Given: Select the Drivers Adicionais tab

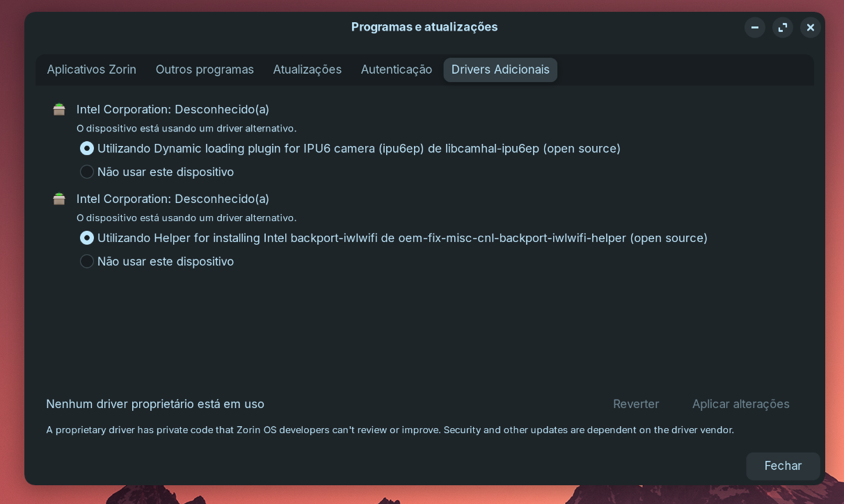Looking at the screenshot, I should tap(500, 70).
